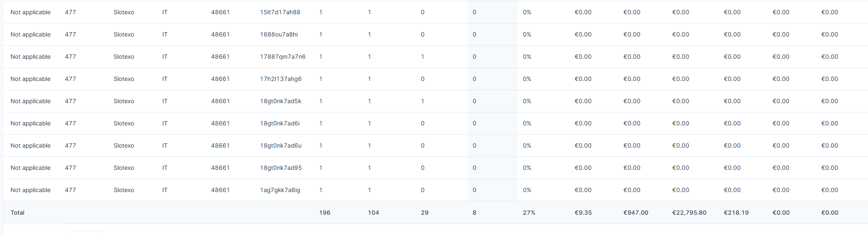Click the 15lt7d17ah88 identifier cell
Screen dimensions: 868x234
point(280,12)
